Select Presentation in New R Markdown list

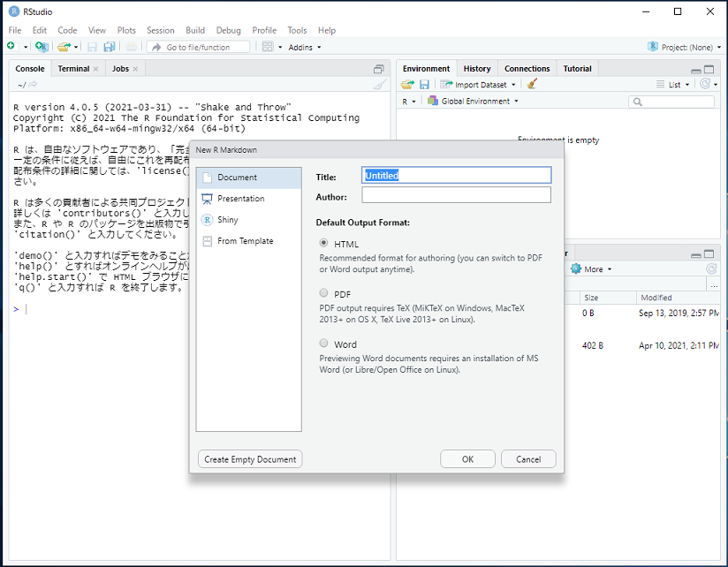coord(249,199)
